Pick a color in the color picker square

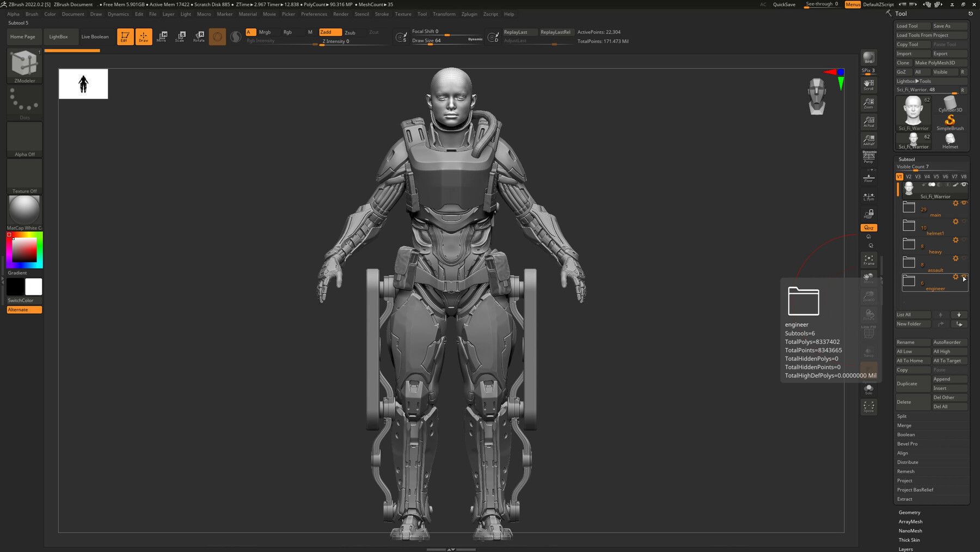pyautogui.click(x=24, y=250)
